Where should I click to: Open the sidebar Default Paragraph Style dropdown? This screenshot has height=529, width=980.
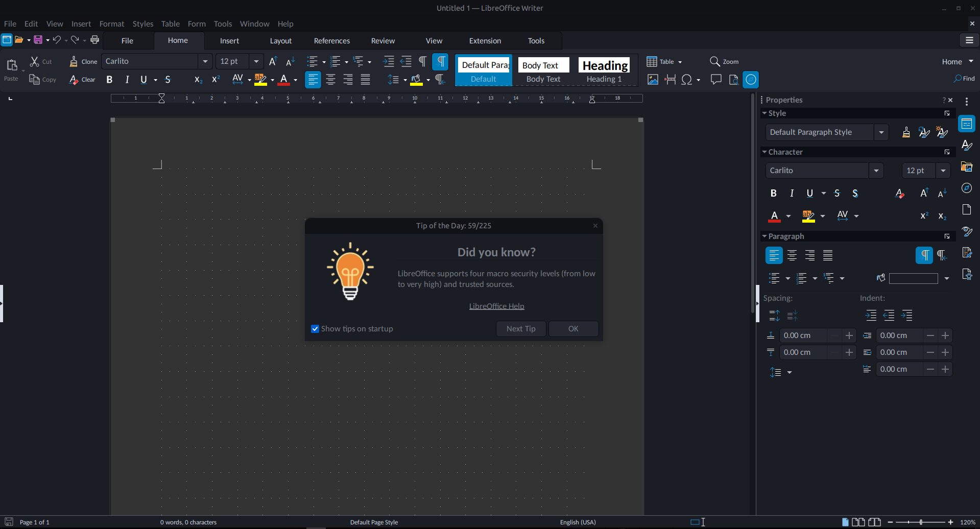[881, 132]
